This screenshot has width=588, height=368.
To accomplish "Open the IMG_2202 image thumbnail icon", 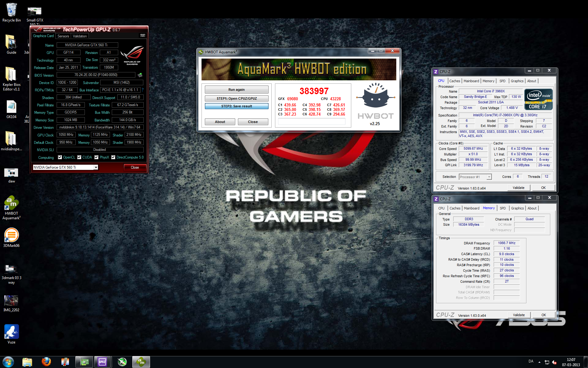I will point(11,304).
